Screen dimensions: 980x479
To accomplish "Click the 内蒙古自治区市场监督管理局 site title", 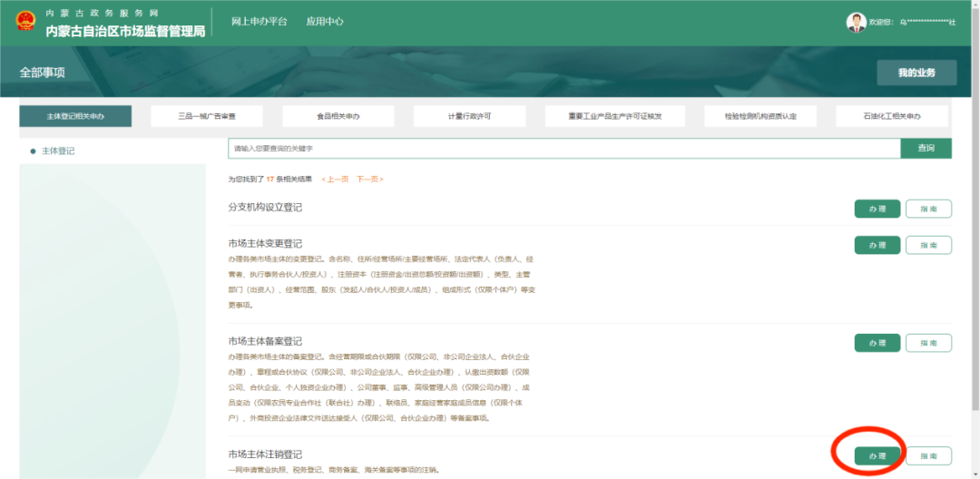I will click(x=125, y=31).
